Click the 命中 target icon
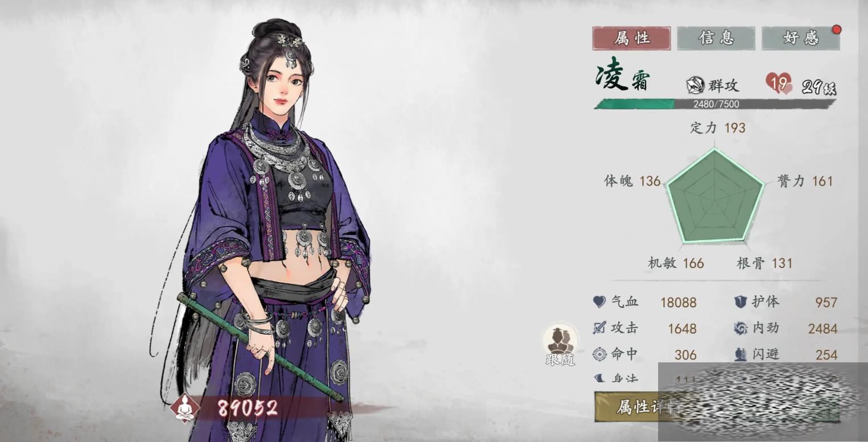868x442 pixels. (600, 354)
